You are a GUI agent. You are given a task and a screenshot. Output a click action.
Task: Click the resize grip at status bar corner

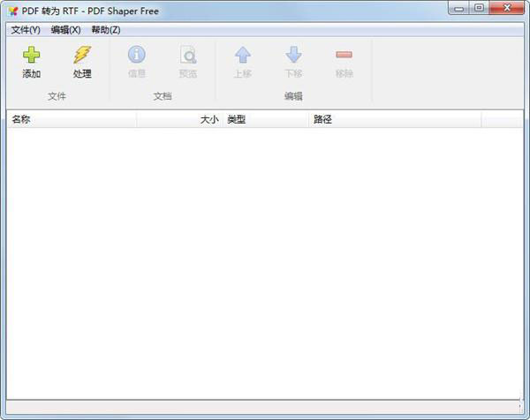[520, 407]
